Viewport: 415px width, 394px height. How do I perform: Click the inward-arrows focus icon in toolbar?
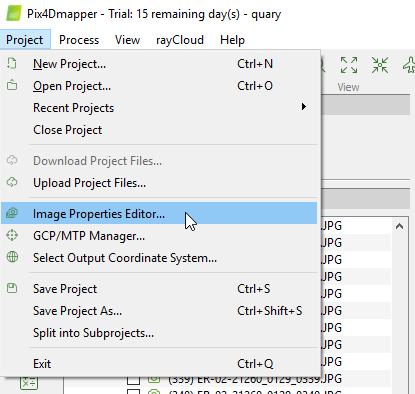380,65
